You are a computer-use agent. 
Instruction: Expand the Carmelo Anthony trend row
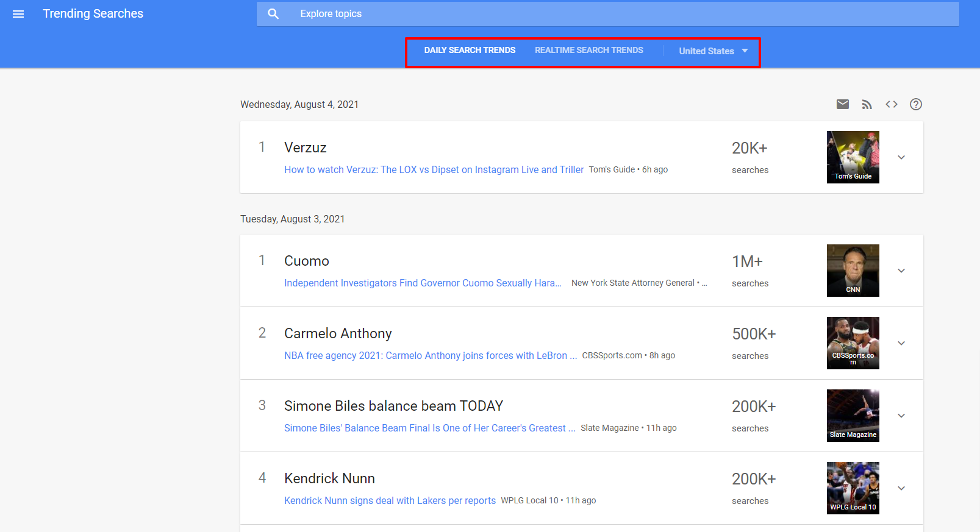pos(901,343)
